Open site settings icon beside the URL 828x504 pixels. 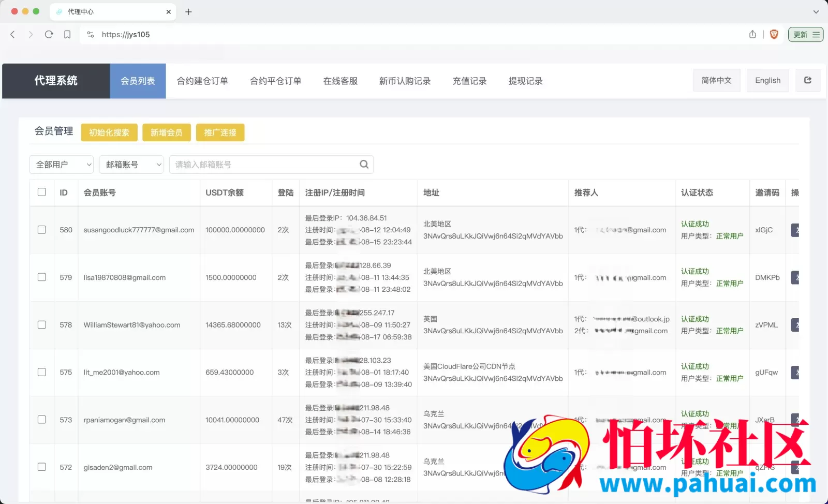pos(91,35)
